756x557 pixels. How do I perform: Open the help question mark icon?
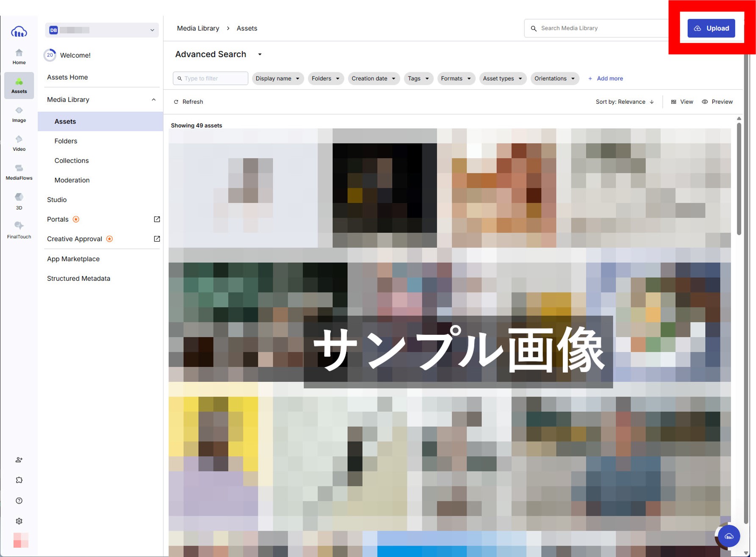(x=19, y=501)
